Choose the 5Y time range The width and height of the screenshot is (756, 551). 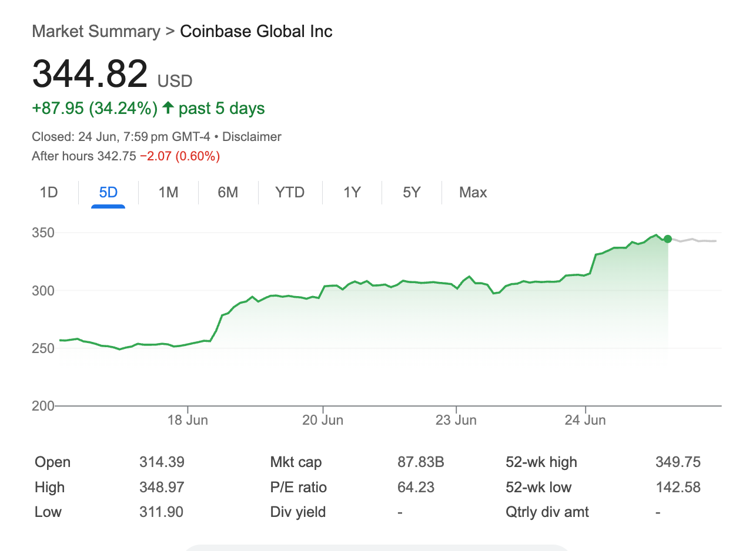(412, 193)
